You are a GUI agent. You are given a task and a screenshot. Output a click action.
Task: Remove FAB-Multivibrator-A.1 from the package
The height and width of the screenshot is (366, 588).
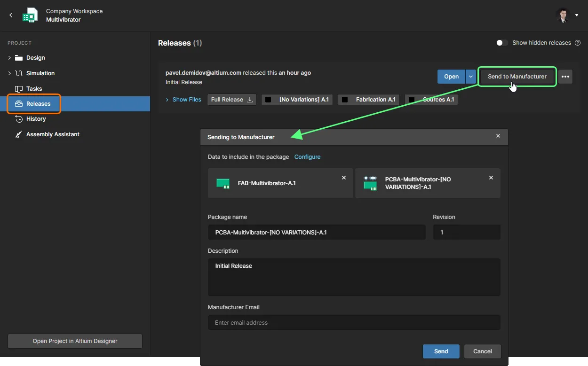[344, 178]
